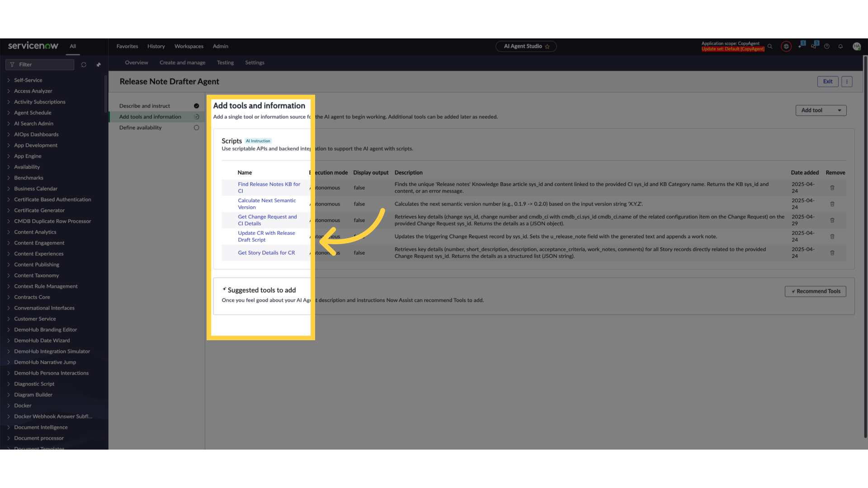Refresh the navigator with the reload icon
The height and width of the screenshot is (488, 868).
coord(84,65)
